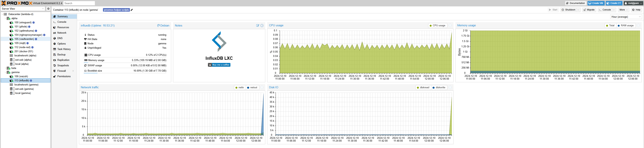
Task: Click the container icon of 100 (wireguard)
Action: [x=11, y=23]
